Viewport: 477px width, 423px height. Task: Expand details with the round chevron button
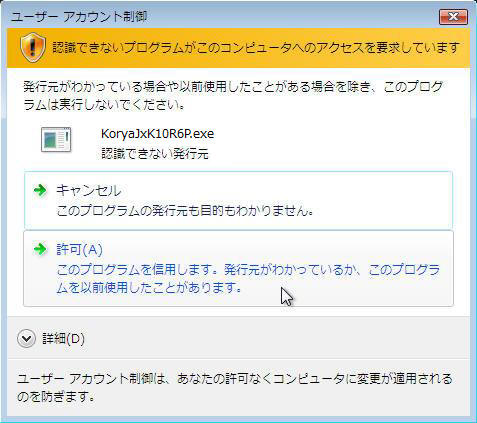point(26,339)
